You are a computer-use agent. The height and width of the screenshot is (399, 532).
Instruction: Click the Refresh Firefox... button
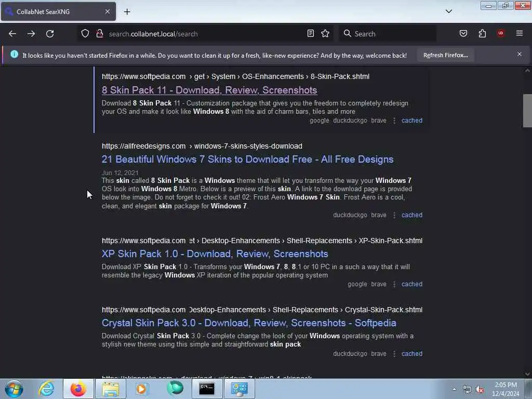(445, 55)
